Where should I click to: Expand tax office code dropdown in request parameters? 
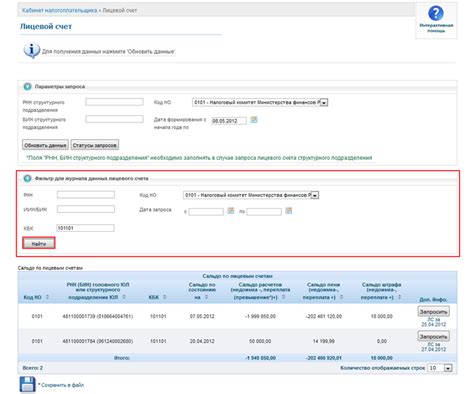click(324, 103)
